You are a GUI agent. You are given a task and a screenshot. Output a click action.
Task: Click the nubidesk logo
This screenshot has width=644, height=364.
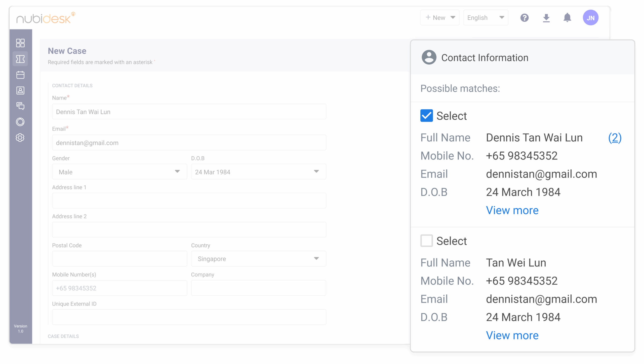pos(46,18)
